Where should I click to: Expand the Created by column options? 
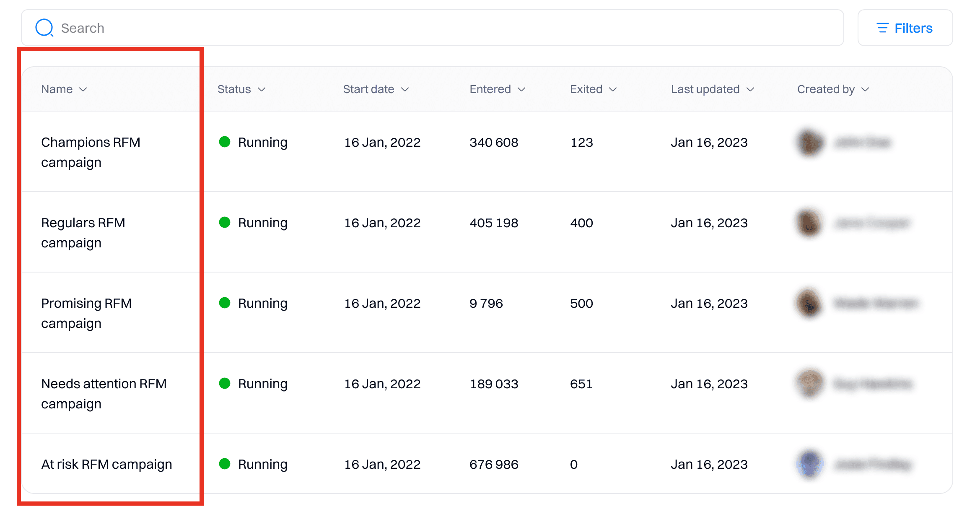pos(865,89)
